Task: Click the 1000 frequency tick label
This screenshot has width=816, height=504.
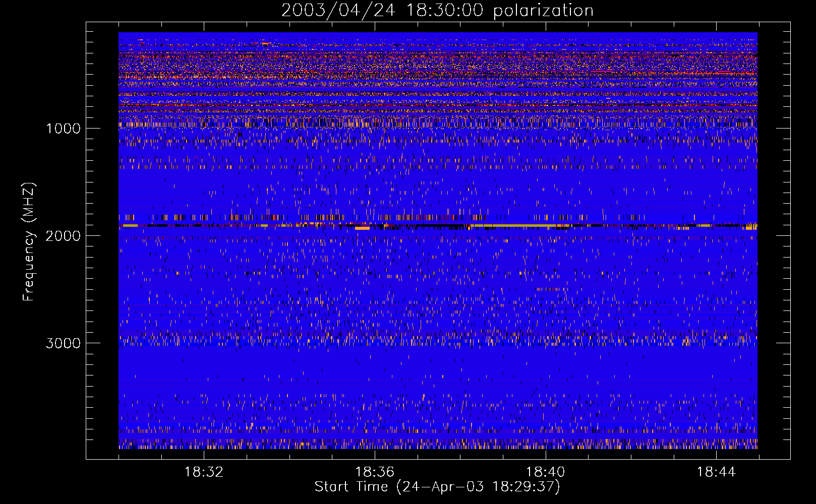Action: coord(64,129)
